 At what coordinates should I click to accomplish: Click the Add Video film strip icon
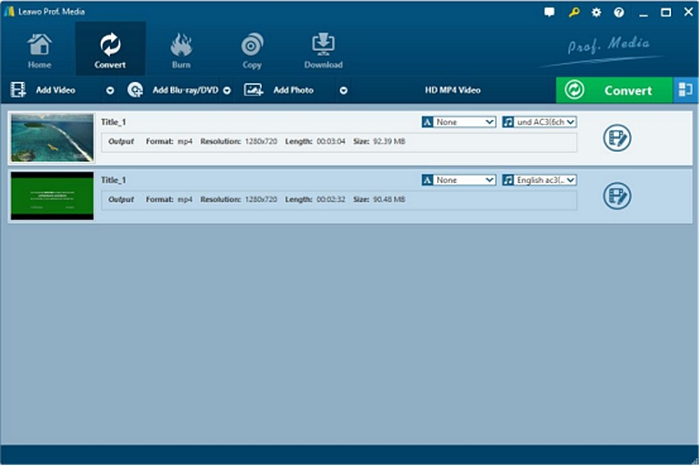click(18, 90)
